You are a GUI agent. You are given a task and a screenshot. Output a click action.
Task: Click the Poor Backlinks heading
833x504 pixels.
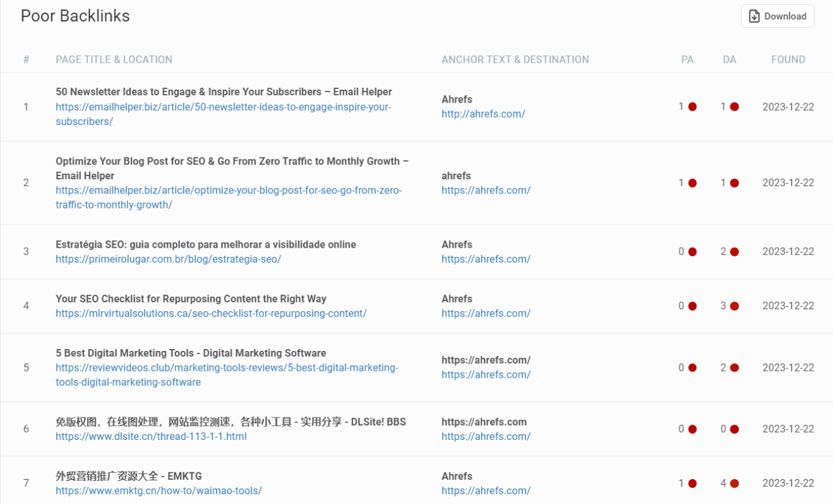tap(75, 16)
